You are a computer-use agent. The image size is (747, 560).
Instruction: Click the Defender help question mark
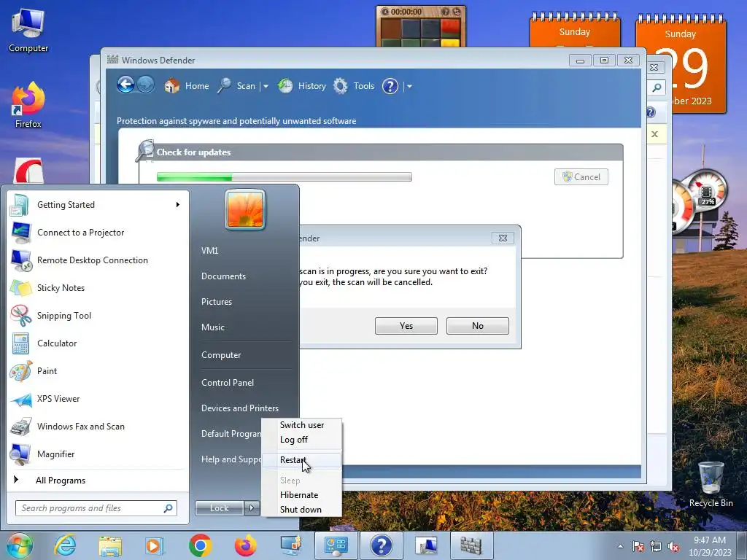click(x=390, y=86)
